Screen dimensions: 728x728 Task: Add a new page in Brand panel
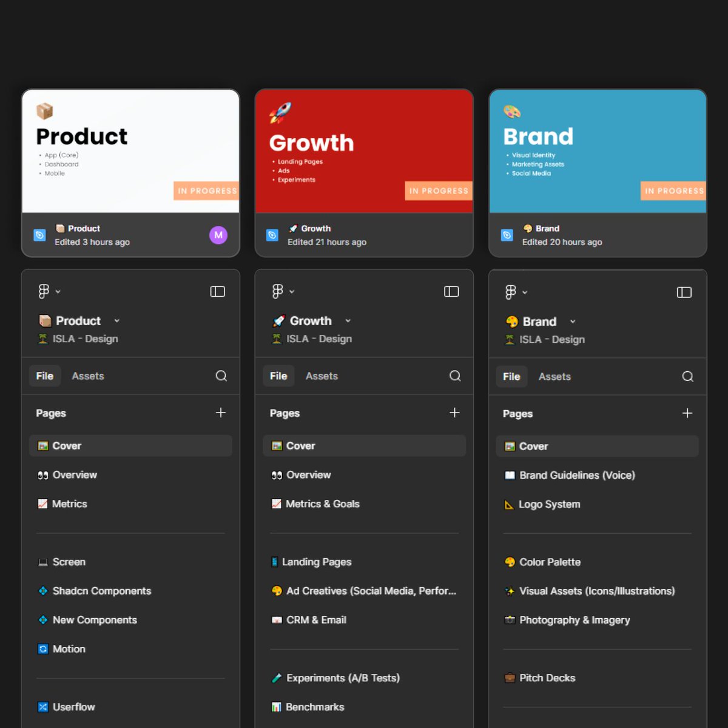point(687,413)
